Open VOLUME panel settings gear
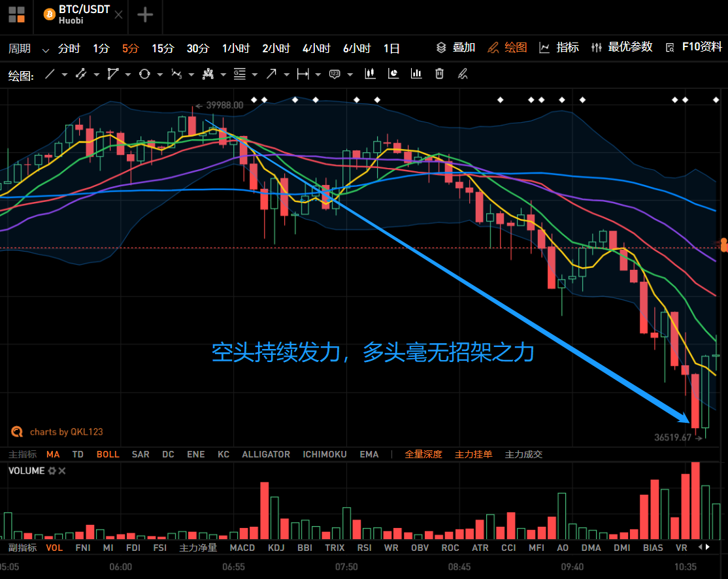 point(52,471)
